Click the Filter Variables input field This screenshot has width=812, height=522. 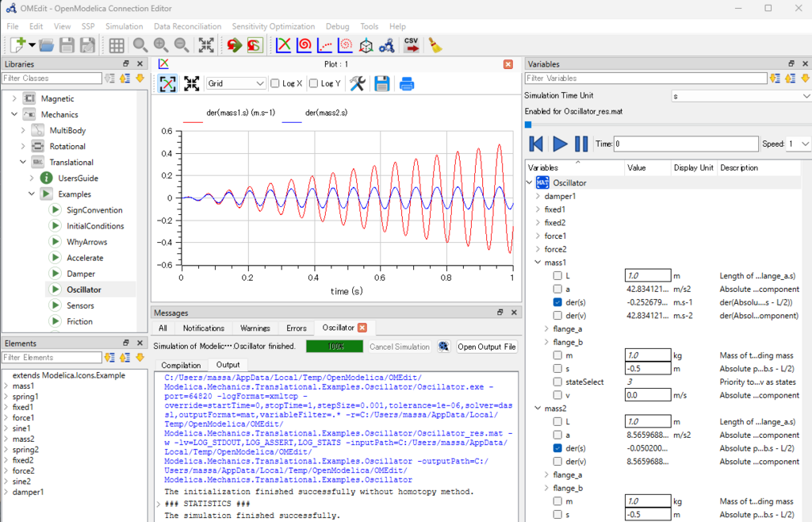(645, 78)
